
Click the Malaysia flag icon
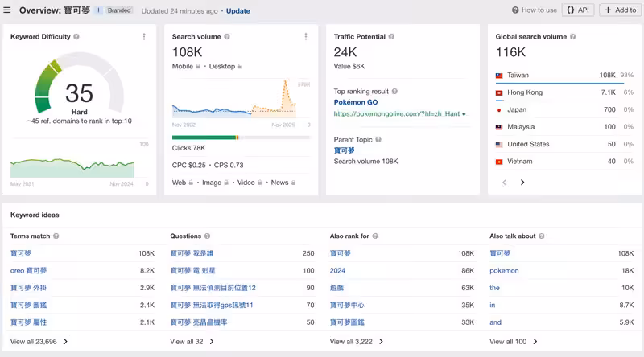coord(499,127)
